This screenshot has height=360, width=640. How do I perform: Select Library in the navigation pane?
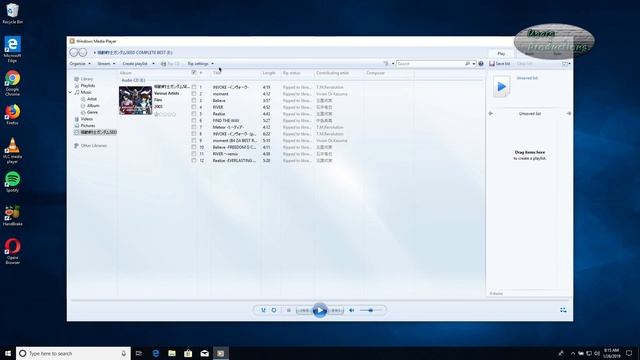pos(87,79)
